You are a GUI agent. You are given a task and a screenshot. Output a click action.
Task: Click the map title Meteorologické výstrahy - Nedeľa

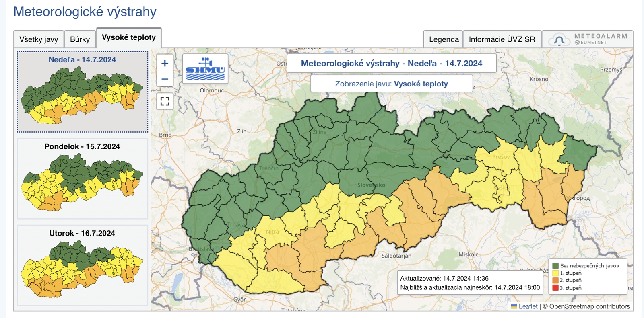391,63
